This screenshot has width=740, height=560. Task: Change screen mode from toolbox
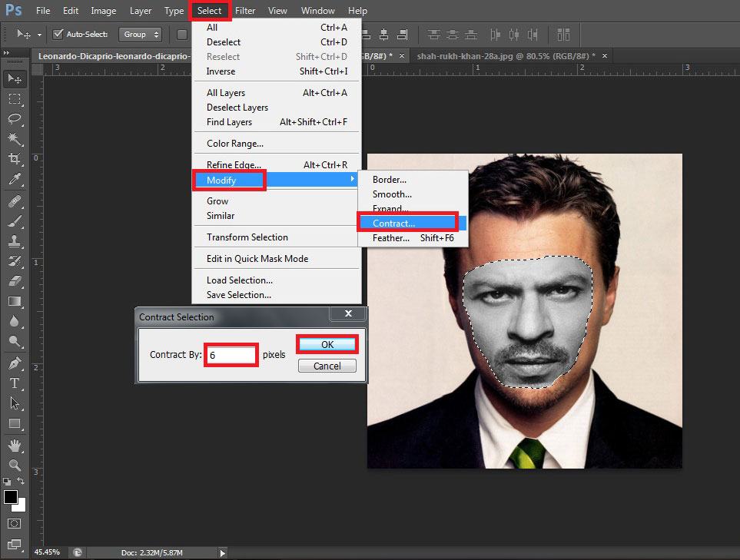tap(14, 545)
